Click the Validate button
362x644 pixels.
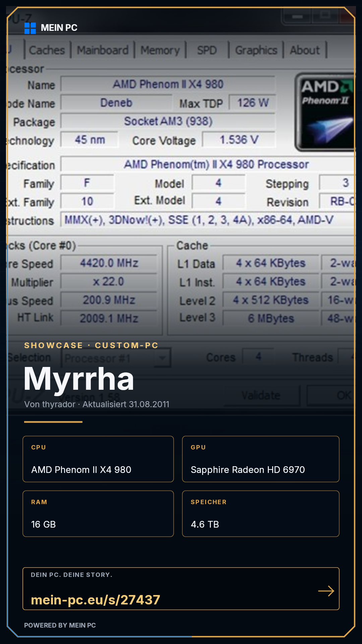[x=261, y=395]
